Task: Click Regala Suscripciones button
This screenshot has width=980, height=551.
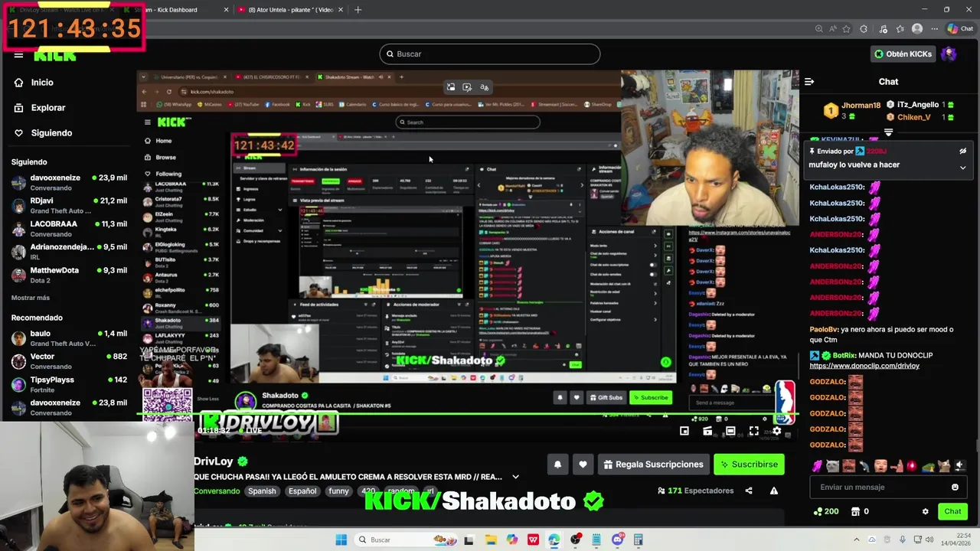Action: pyautogui.click(x=653, y=465)
